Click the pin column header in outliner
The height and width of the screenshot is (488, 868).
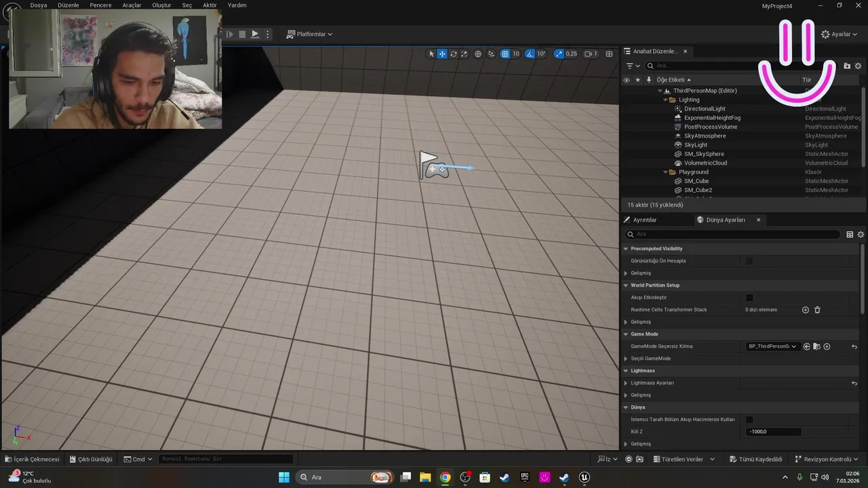point(649,80)
